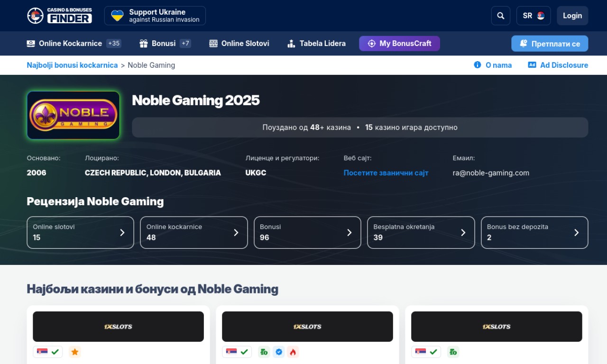Click the Претплати се subscribe button
The image size is (607, 364).
[549, 44]
